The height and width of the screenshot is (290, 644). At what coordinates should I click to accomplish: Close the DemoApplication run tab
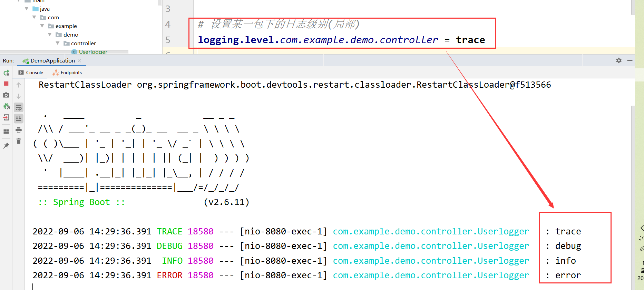coord(79,61)
